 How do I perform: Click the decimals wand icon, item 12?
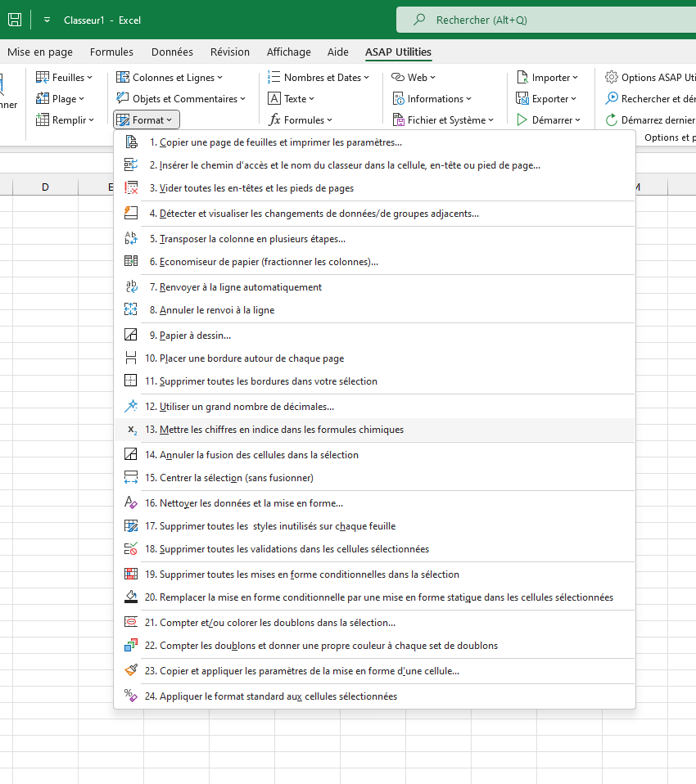click(x=131, y=406)
